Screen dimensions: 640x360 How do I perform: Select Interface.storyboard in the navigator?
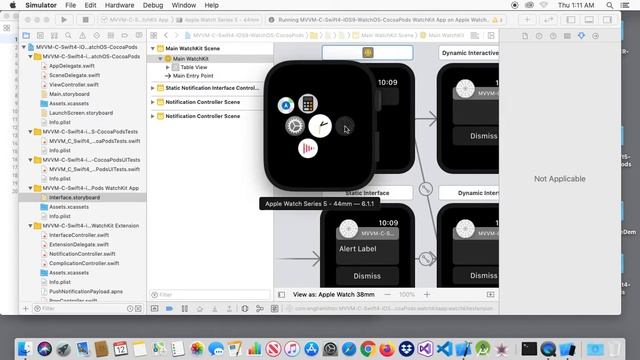tap(74, 197)
